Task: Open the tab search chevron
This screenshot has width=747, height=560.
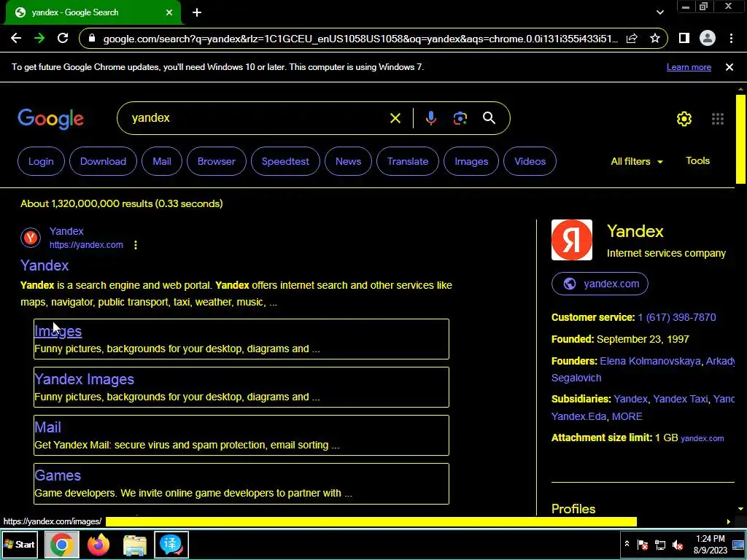Action: [x=659, y=12]
